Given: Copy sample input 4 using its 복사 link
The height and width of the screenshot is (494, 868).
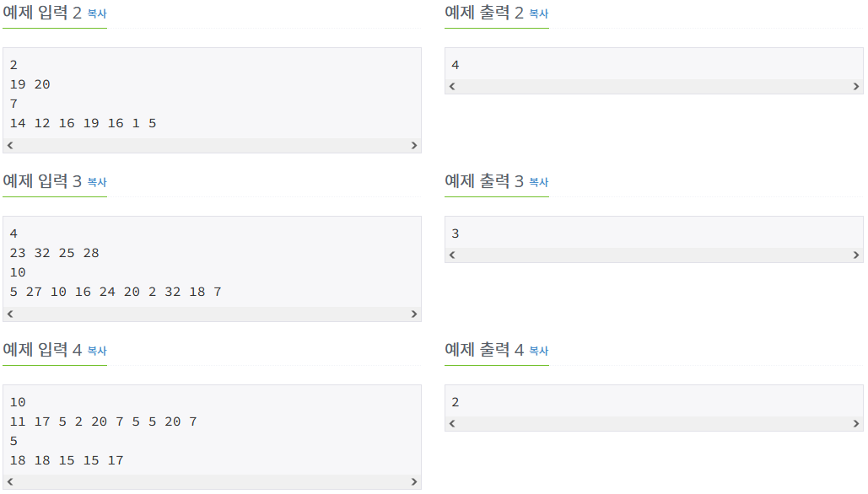Looking at the screenshot, I should (x=97, y=351).
